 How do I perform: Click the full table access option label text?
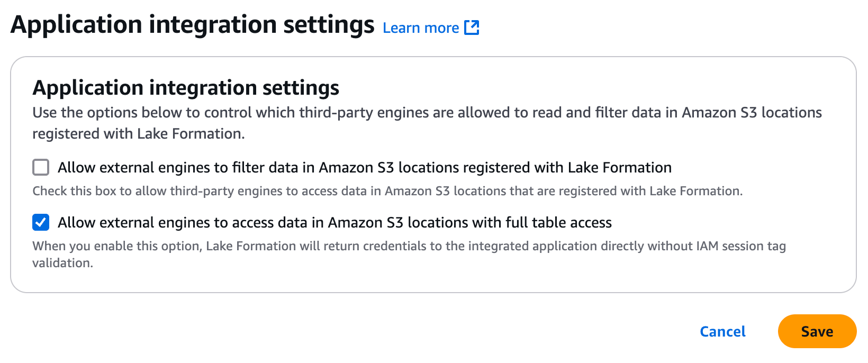tap(334, 222)
